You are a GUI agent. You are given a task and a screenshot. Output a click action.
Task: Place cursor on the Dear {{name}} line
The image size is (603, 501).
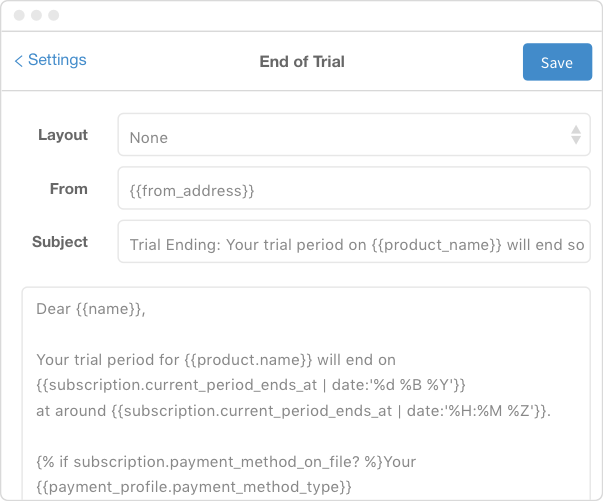pyautogui.click(x=91, y=309)
